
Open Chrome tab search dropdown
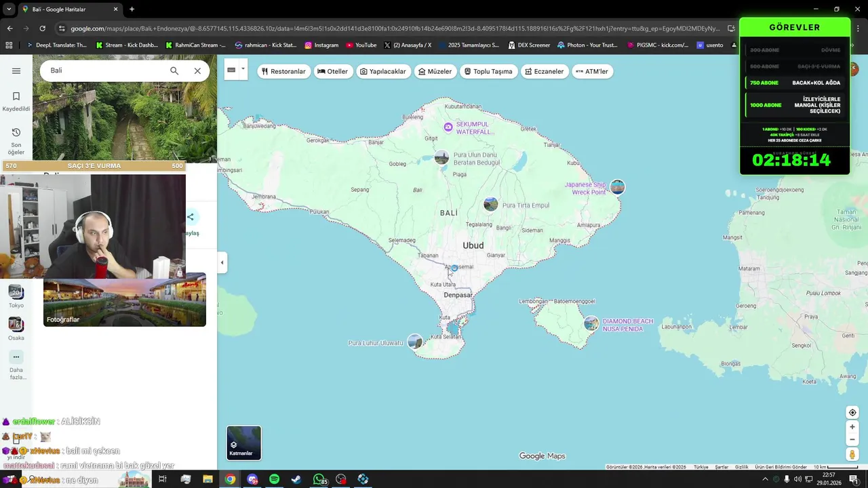tap(9, 9)
